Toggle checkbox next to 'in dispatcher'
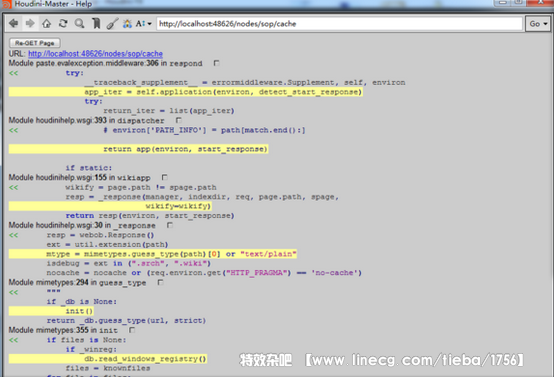This screenshot has height=377, width=554. coord(178,120)
